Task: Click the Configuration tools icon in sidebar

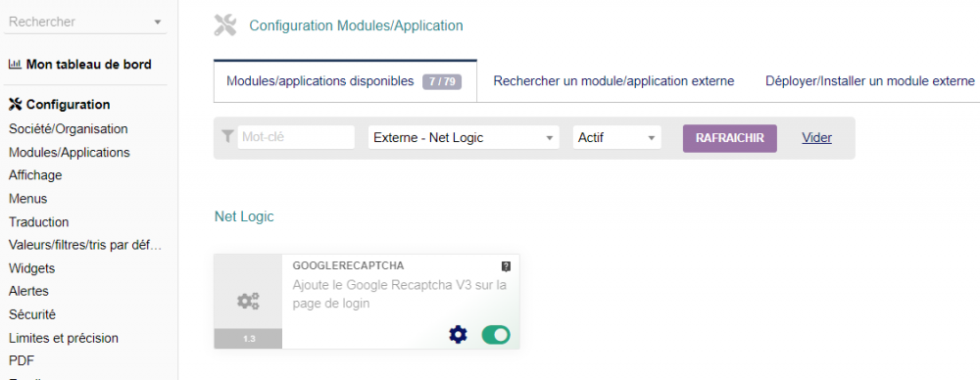Action: coord(16,105)
